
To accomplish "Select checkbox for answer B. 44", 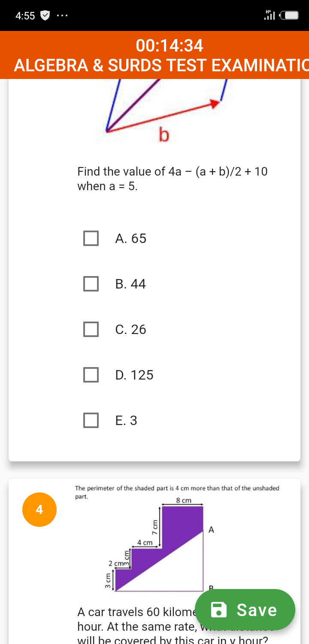I will pos(91,284).
